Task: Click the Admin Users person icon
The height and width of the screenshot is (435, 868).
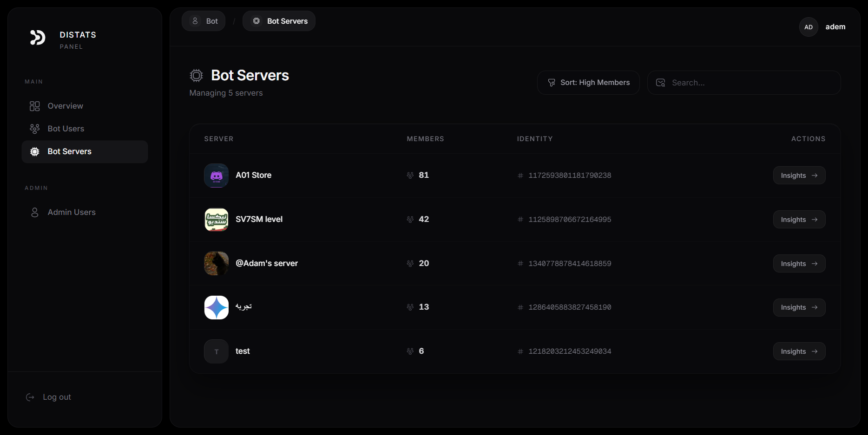Action: click(x=34, y=212)
